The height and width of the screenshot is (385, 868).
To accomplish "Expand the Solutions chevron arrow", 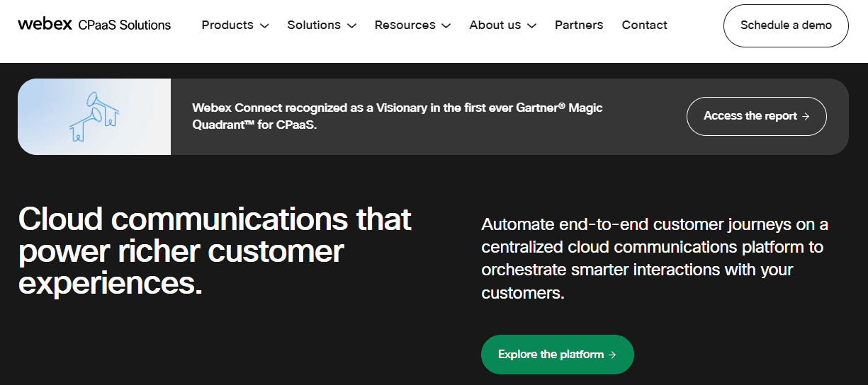I will (351, 25).
